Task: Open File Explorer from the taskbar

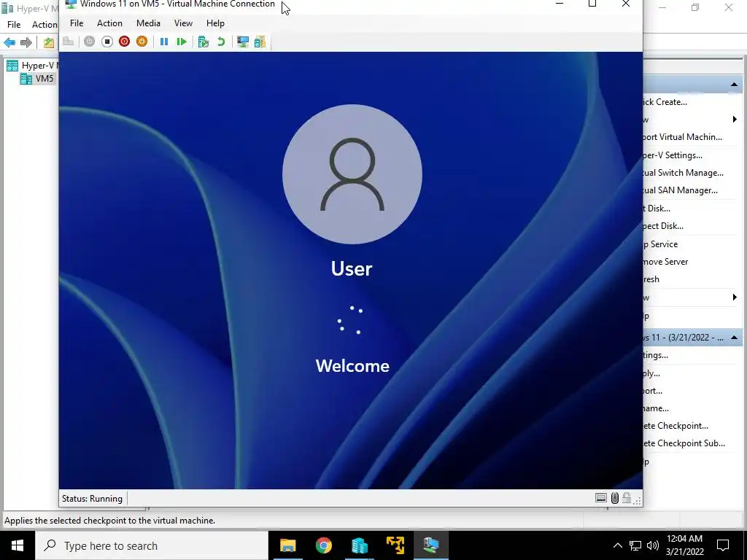Action: click(287, 545)
